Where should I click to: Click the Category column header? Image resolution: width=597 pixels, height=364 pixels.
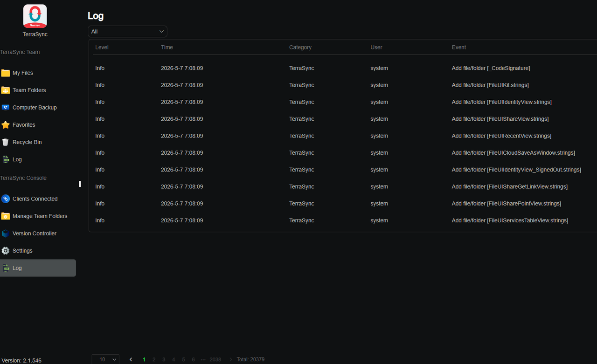(x=300, y=47)
